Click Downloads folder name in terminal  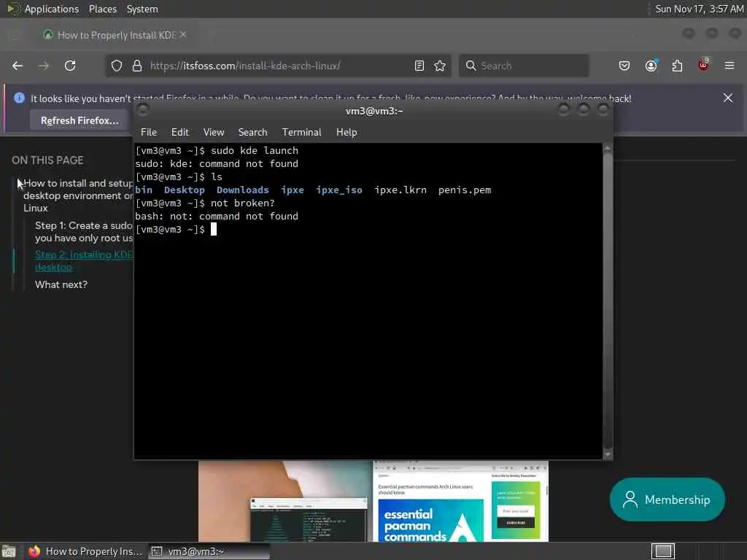242,190
